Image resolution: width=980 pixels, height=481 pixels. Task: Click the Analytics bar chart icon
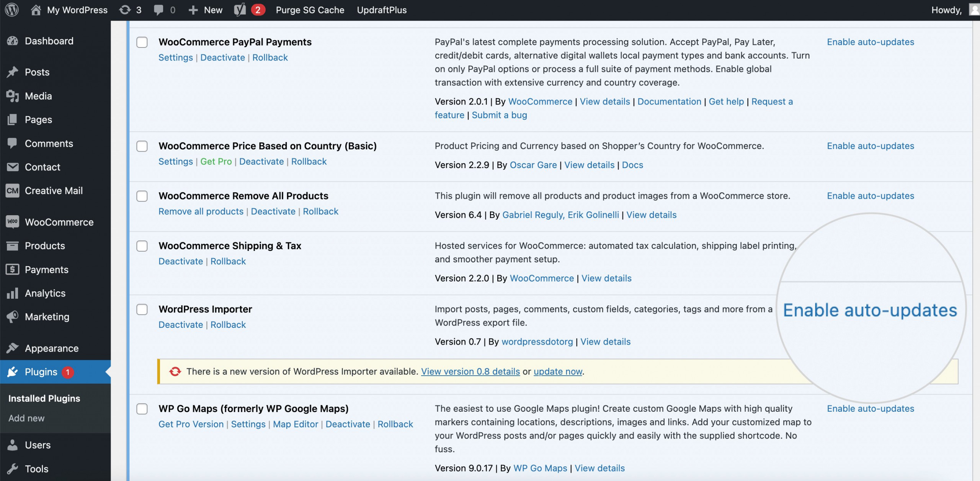point(13,293)
